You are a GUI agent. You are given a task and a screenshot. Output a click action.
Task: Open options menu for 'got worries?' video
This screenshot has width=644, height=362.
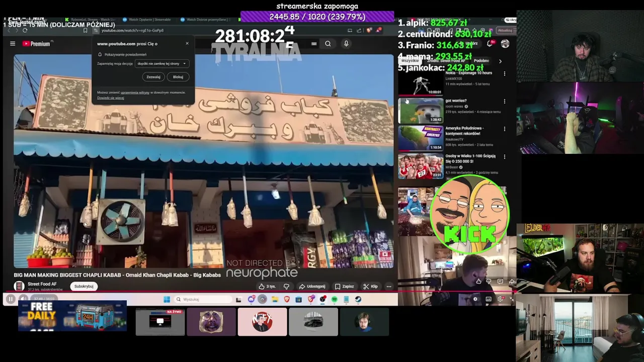point(505,101)
